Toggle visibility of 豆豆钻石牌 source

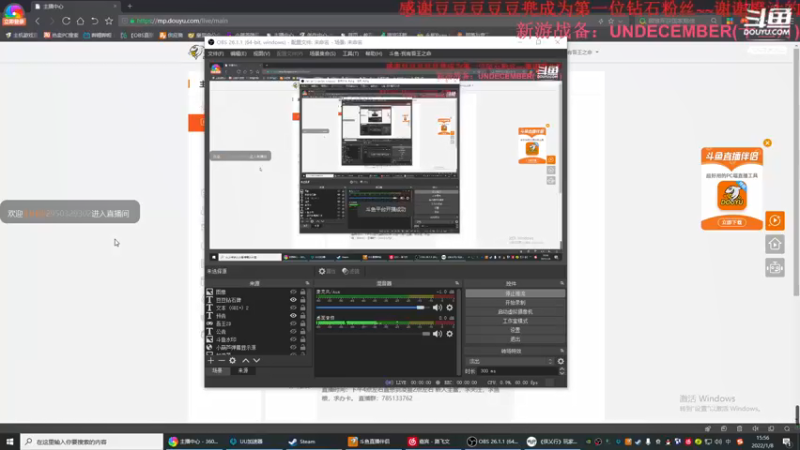click(x=293, y=300)
